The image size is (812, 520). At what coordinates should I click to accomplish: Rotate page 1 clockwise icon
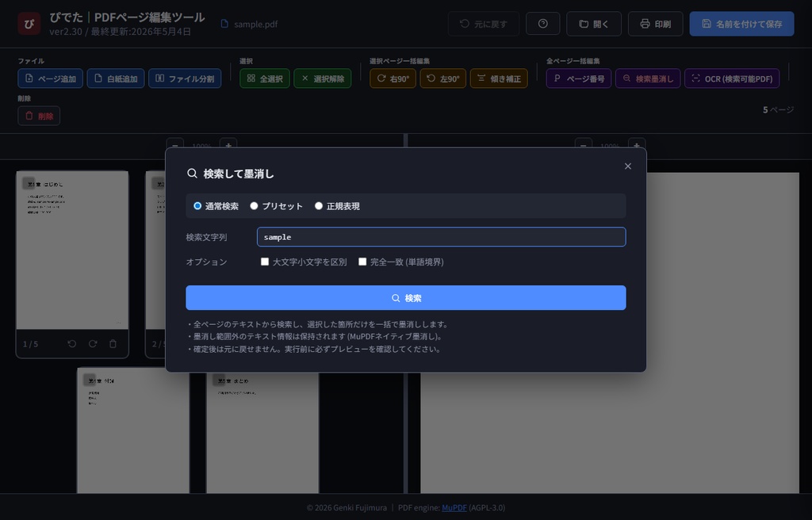[x=93, y=344]
